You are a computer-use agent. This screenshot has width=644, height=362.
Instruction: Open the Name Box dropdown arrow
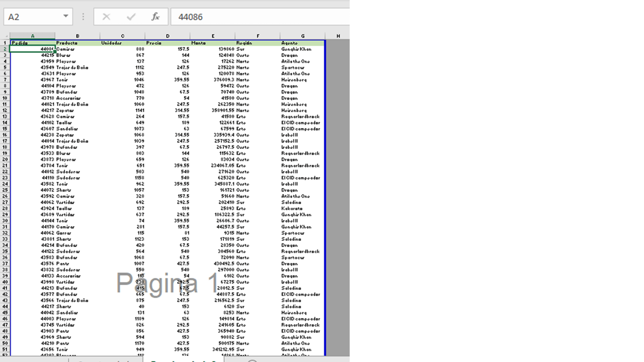(x=65, y=16)
